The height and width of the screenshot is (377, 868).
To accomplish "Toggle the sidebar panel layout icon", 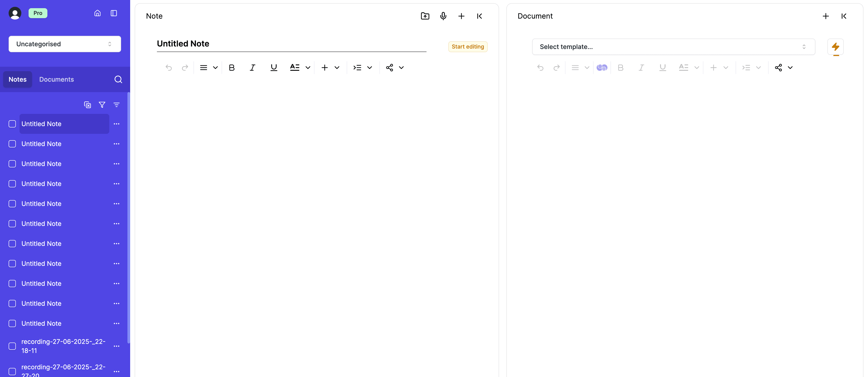I will click(x=114, y=13).
